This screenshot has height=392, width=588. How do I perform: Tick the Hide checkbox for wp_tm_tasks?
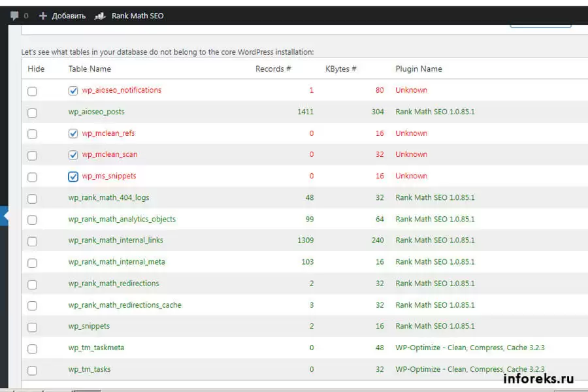pyautogui.click(x=33, y=370)
